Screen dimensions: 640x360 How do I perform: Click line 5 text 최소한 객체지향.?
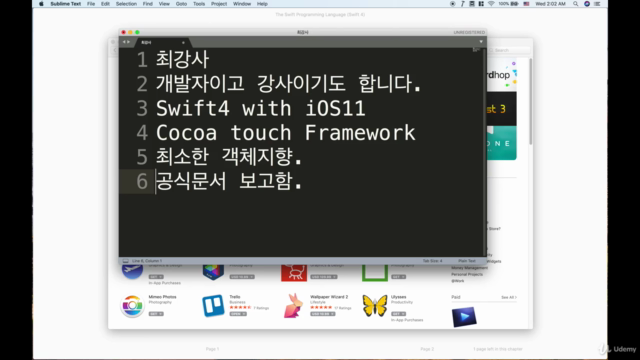point(229,157)
